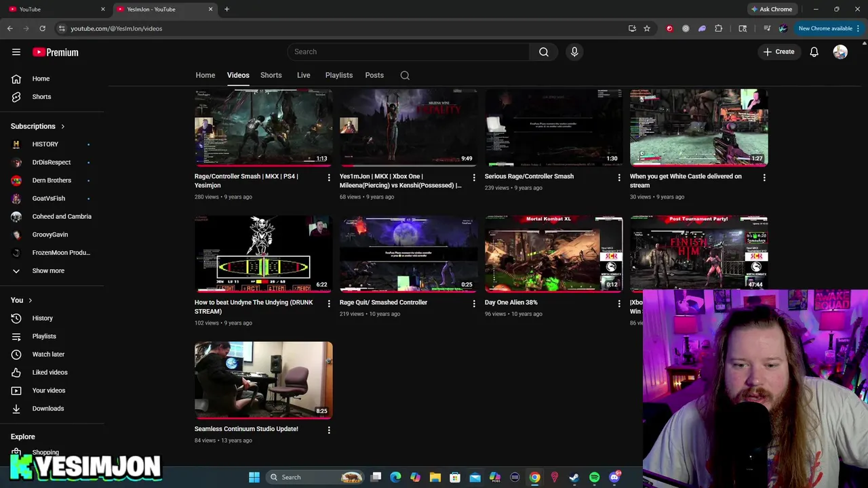Open the Seamless Continuum Studio Update thumbnail

coord(264,380)
